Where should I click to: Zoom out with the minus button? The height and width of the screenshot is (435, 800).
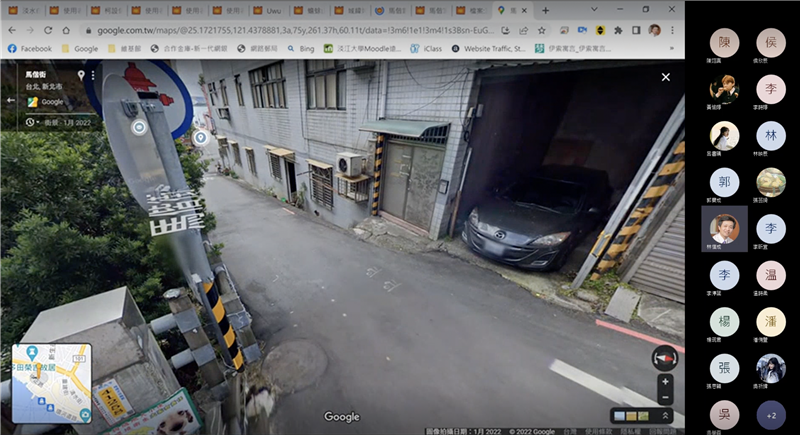tap(665, 395)
